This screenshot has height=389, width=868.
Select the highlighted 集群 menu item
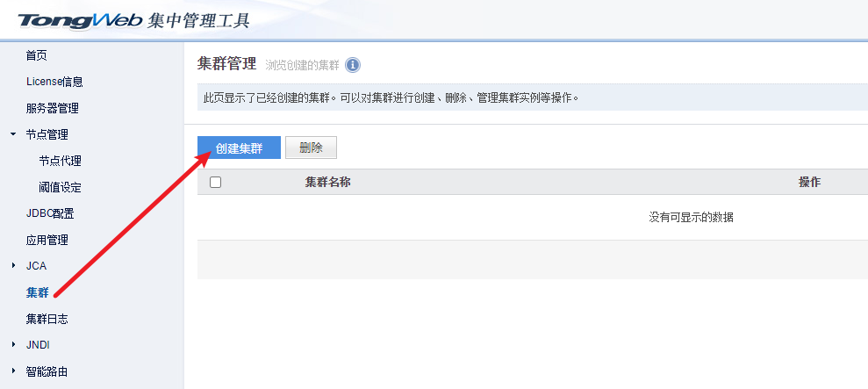click(x=37, y=292)
